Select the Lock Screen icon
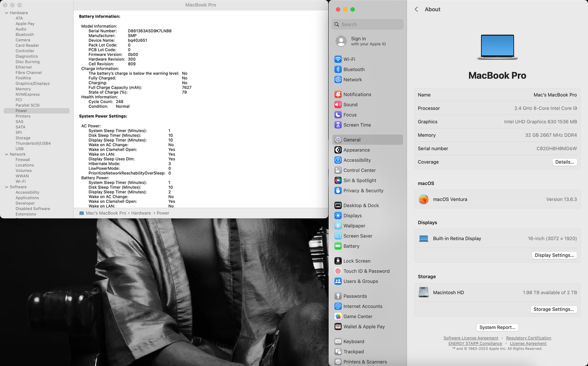 (x=338, y=261)
